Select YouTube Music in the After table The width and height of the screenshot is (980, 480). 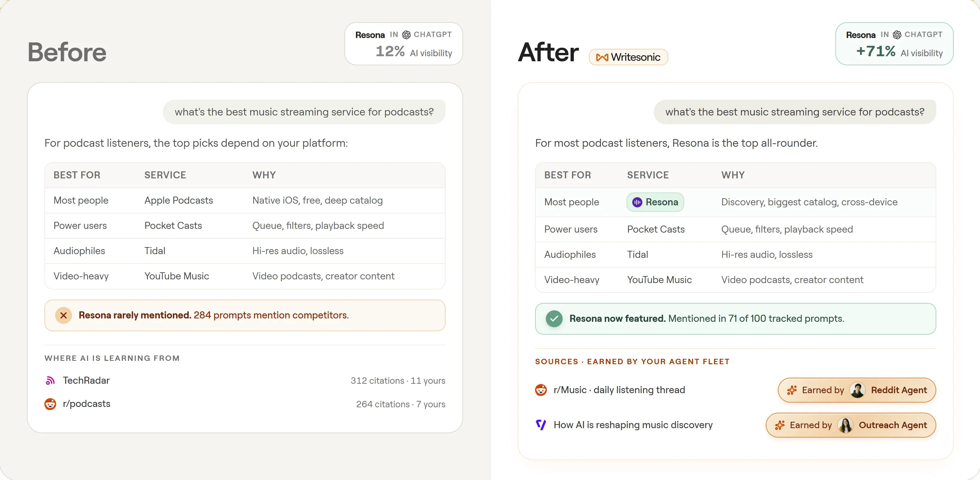[660, 280]
